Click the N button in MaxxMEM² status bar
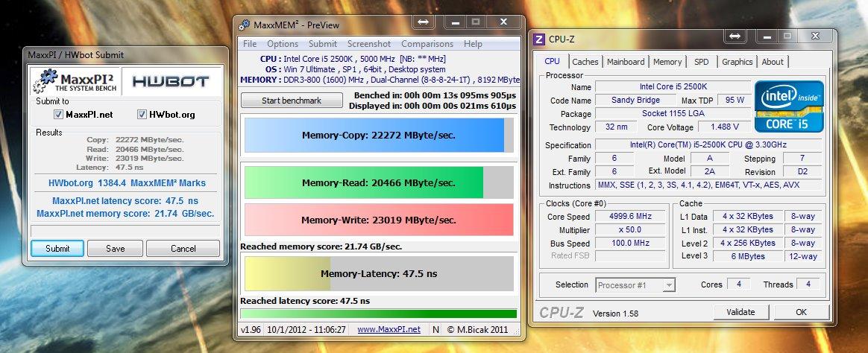This screenshot has height=353, width=868. click(x=435, y=330)
